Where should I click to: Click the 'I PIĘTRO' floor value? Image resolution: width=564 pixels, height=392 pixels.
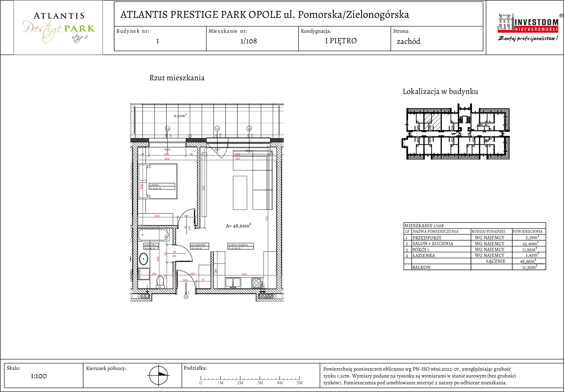click(x=341, y=41)
